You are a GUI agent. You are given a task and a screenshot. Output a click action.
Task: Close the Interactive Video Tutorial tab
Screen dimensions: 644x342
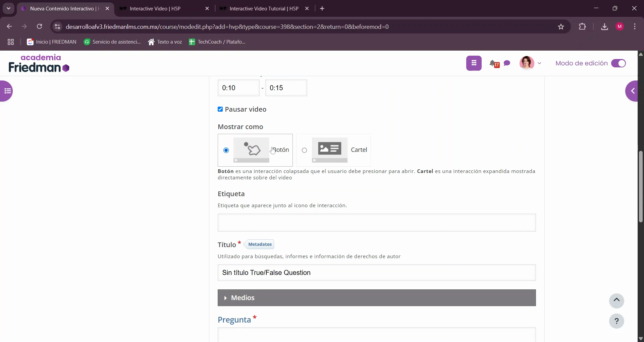click(x=307, y=9)
